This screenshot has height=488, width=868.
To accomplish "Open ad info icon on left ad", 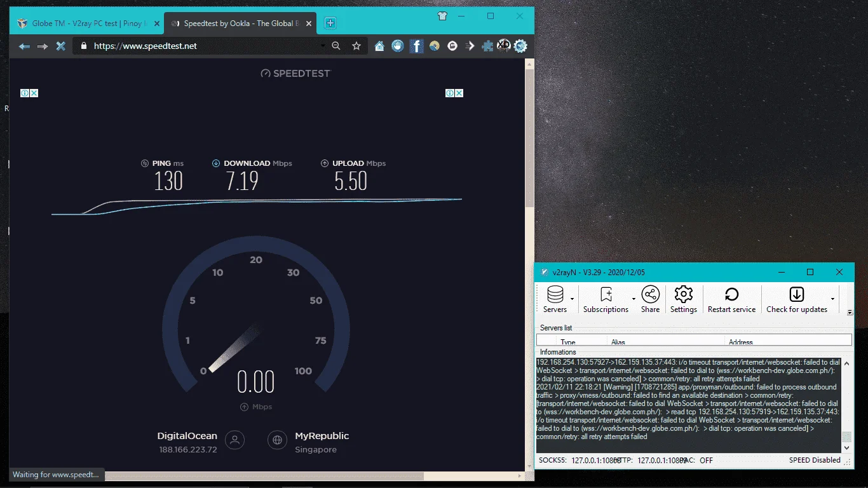I will [x=25, y=93].
